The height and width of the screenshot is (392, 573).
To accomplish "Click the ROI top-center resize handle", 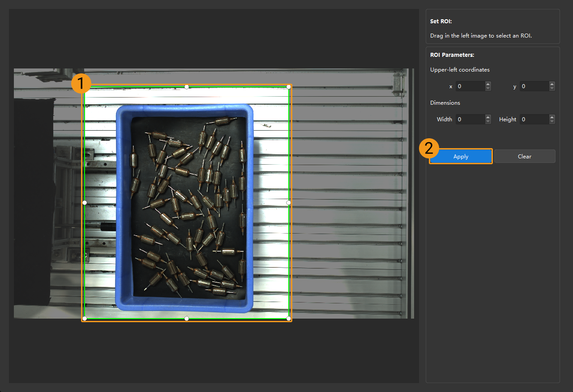I will pyautogui.click(x=187, y=87).
